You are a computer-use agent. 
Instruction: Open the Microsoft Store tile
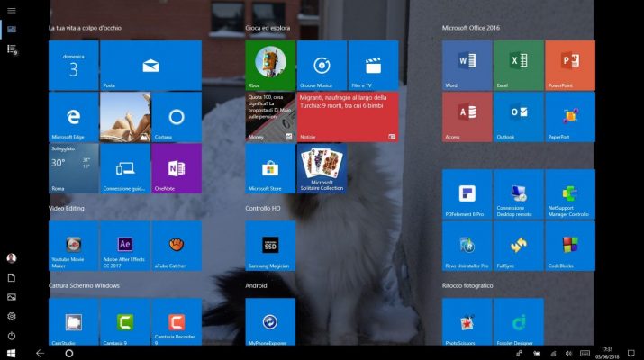coord(270,168)
